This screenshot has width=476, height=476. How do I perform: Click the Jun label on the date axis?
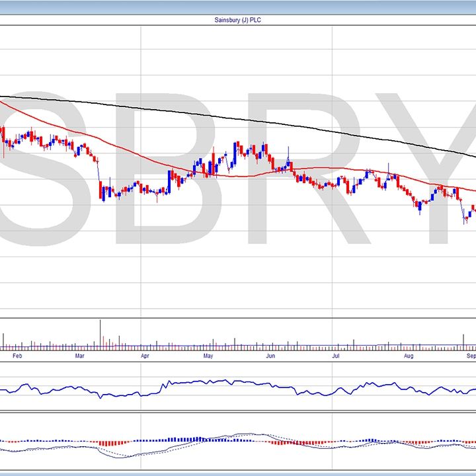(270, 356)
